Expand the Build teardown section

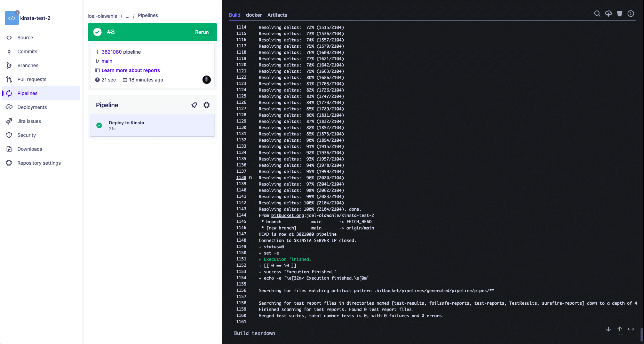[x=254, y=333]
